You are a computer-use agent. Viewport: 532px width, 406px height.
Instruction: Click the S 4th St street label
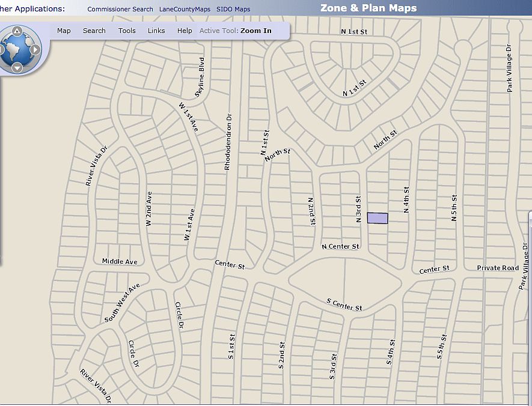click(x=391, y=352)
